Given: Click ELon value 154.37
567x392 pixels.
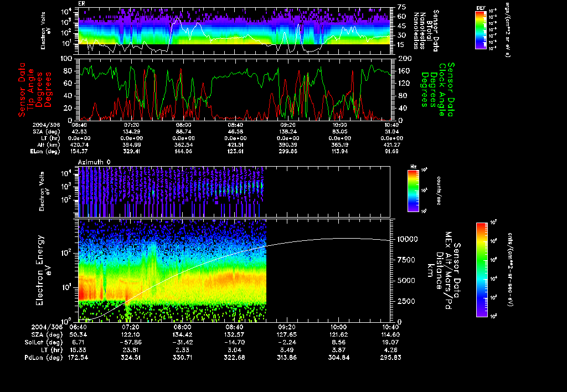Looking at the screenshot, I should [79, 152].
